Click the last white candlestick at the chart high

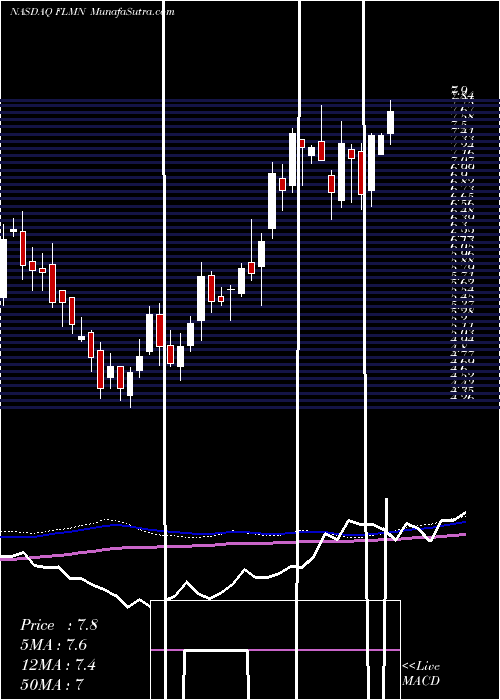point(391,122)
